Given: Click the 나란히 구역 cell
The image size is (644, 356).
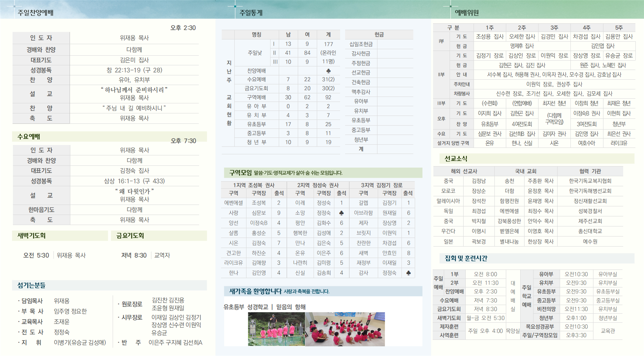Looking at the screenshot, I should click(x=300, y=263).
